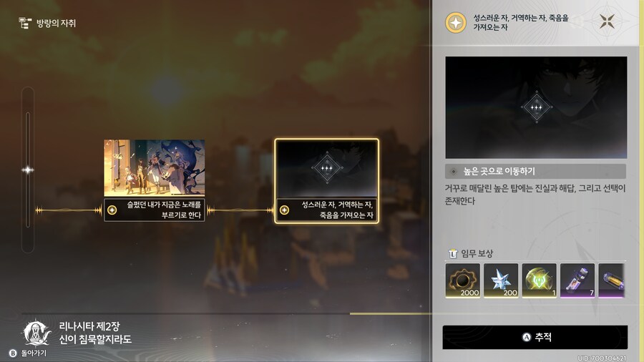Select the locked quest card with three stars
Screen dimensions: 644x362
tap(326, 181)
